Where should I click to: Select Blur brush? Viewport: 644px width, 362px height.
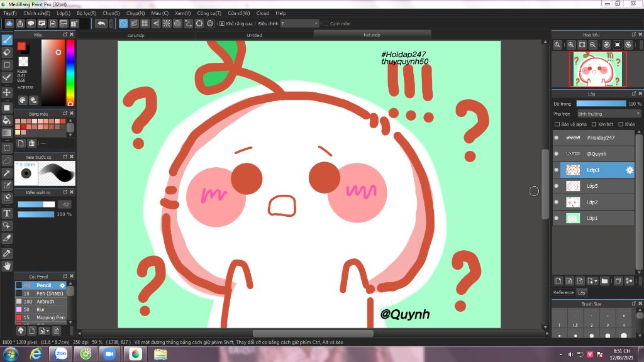point(40,309)
